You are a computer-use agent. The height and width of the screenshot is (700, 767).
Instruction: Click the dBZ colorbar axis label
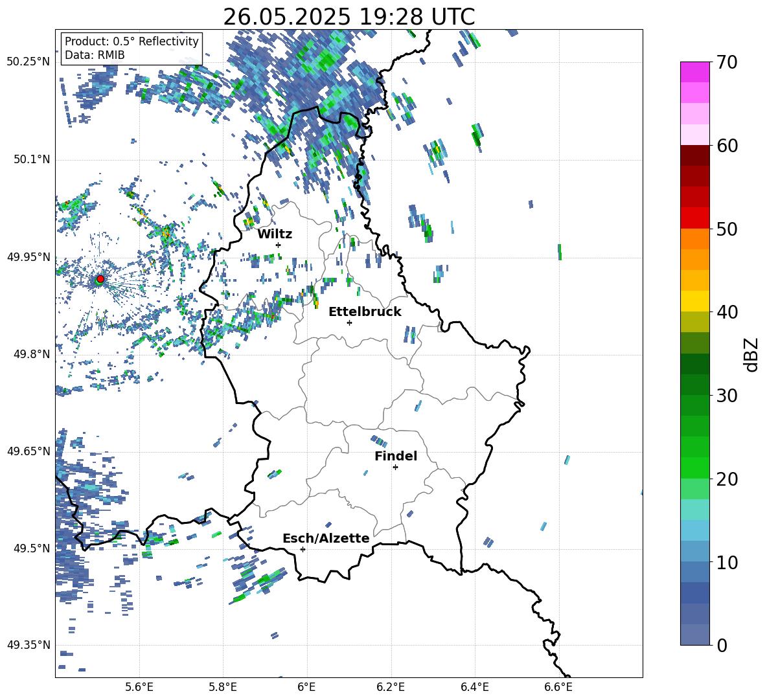click(752, 354)
